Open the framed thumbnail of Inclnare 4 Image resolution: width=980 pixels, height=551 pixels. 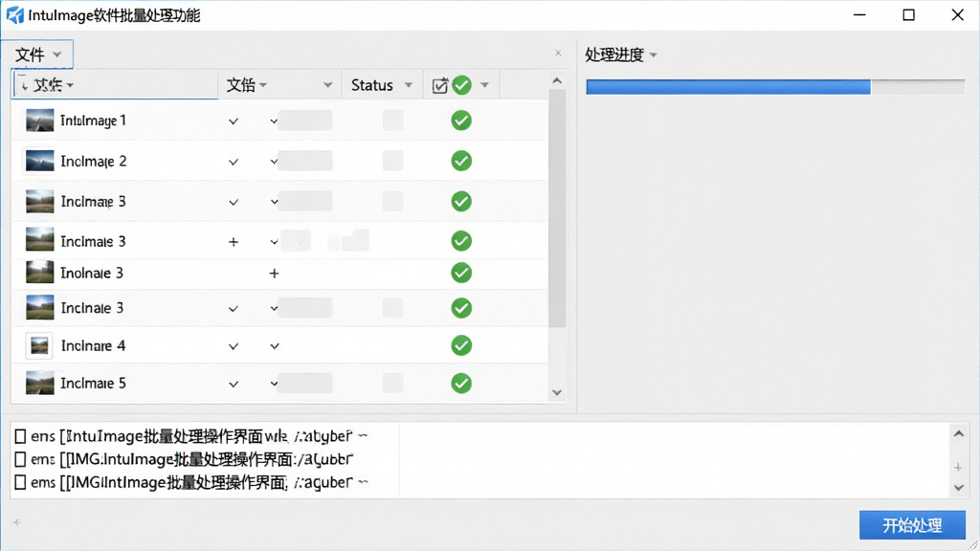[x=39, y=345]
